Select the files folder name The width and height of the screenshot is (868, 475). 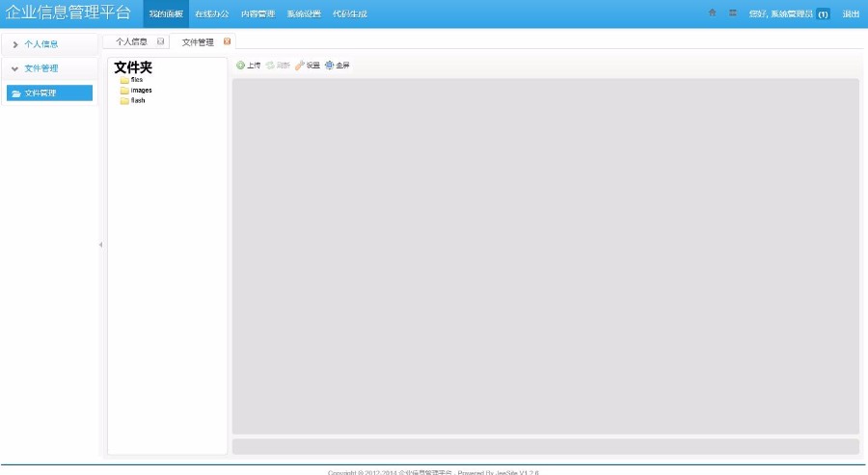[x=137, y=80]
